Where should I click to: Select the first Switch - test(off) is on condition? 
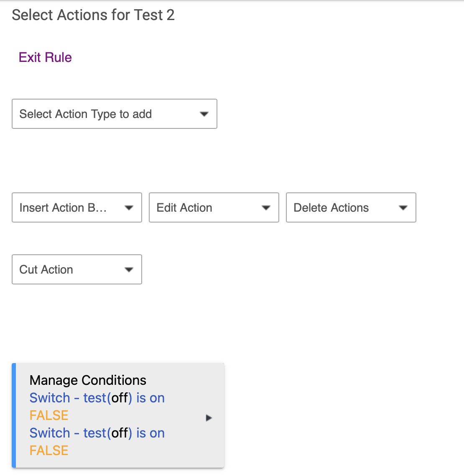click(x=97, y=398)
